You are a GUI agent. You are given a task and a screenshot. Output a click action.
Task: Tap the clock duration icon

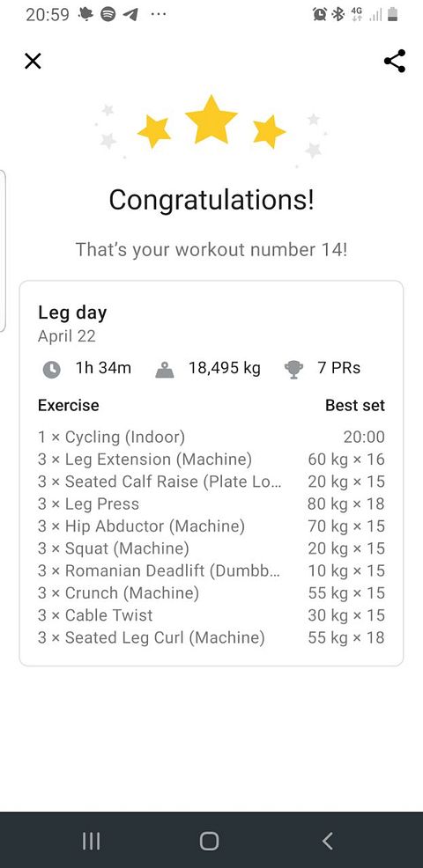52,369
